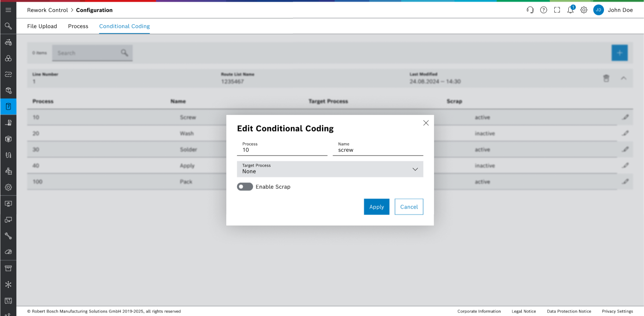The height and width of the screenshot is (316, 644).
Task: Open the settings gear in the top bar
Action: click(x=584, y=10)
